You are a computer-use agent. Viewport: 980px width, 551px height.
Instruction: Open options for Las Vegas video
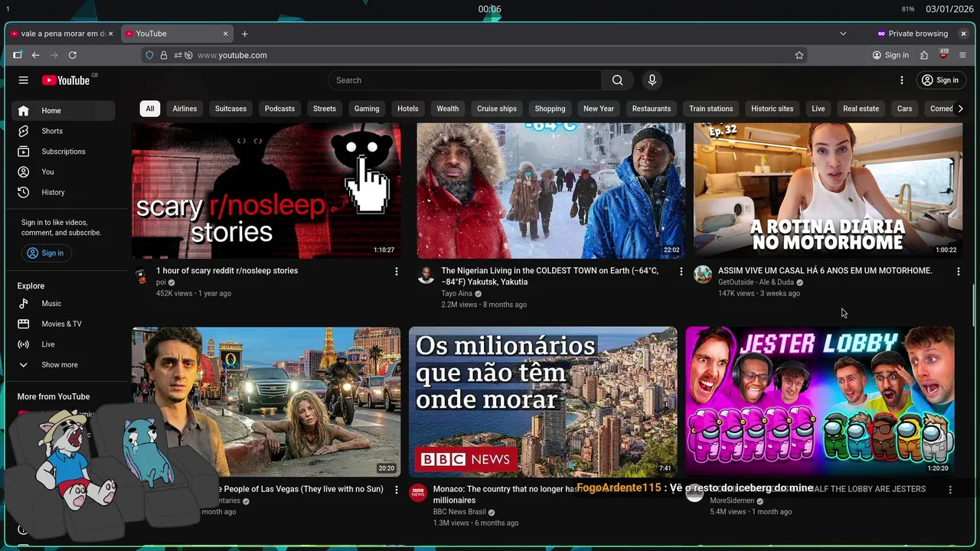point(396,490)
